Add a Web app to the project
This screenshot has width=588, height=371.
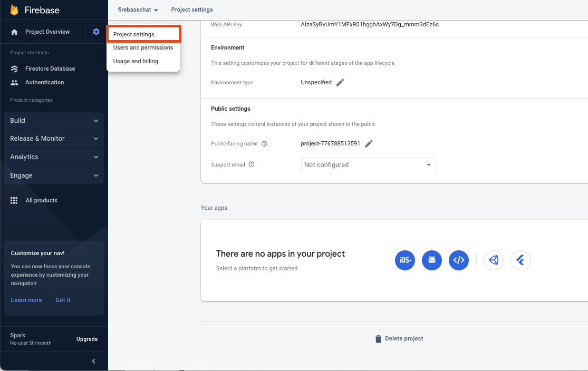tap(458, 260)
